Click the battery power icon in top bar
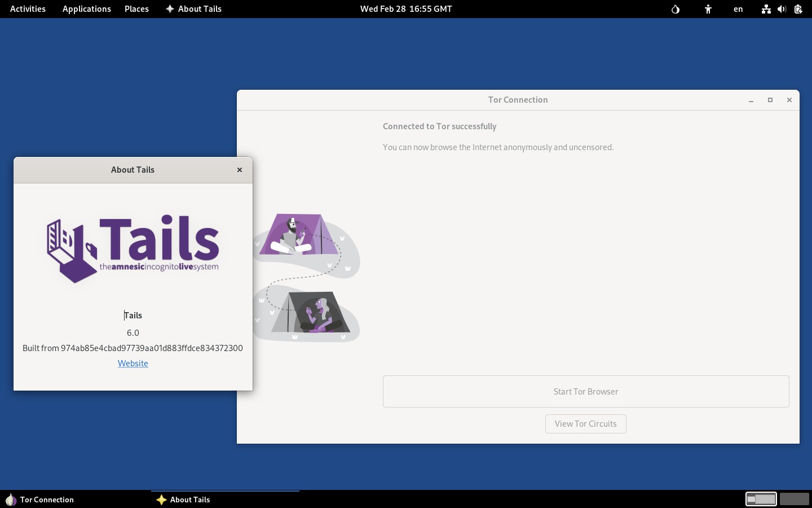This screenshot has width=812, height=508. 798,9
